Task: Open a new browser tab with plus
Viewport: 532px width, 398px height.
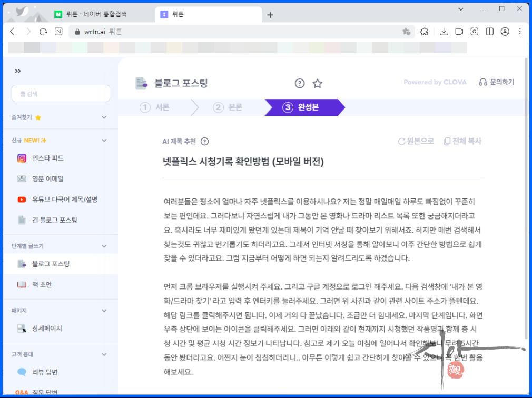Action: (x=270, y=15)
